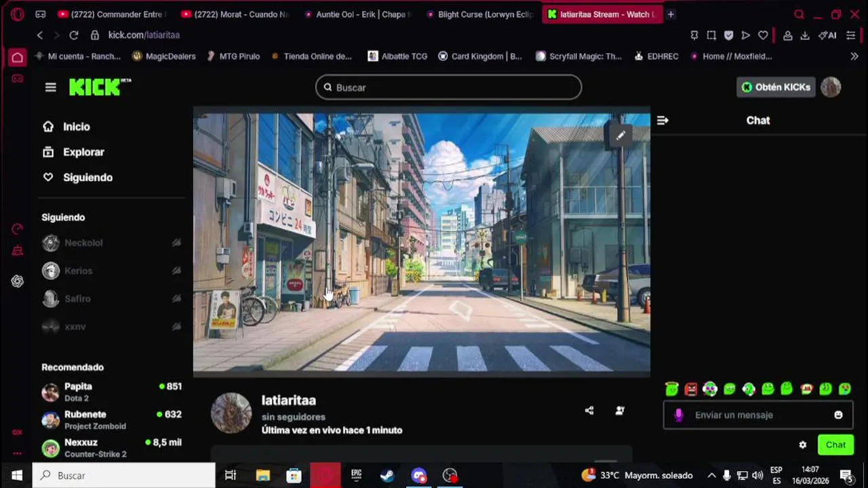Click the Buscar search field on Kick
This screenshot has height=488, width=868.
448,87
